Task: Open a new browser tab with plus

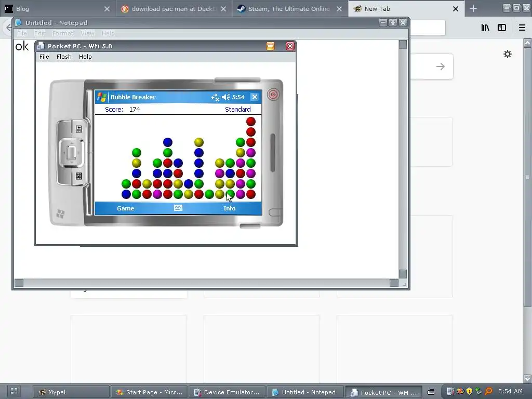Action: (473, 8)
